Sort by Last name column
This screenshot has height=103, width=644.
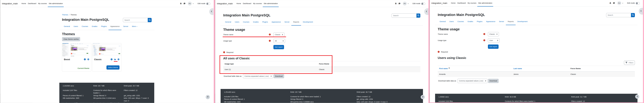(518, 68)
